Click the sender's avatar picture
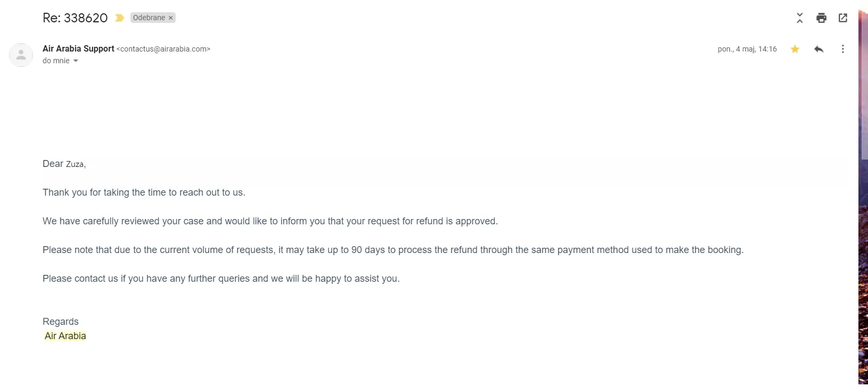The height and width of the screenshot is (387, 868). (x=21, y=55)
